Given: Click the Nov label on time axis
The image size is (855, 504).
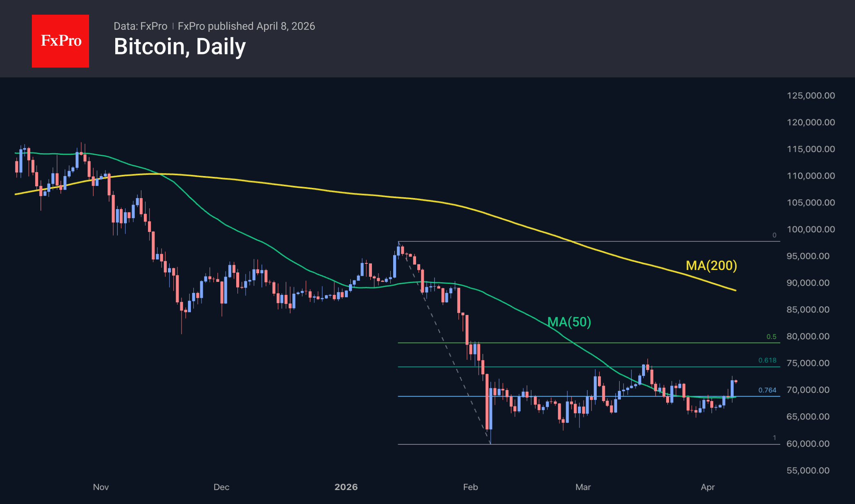Looking at the screenshot, I should point(101,487).
